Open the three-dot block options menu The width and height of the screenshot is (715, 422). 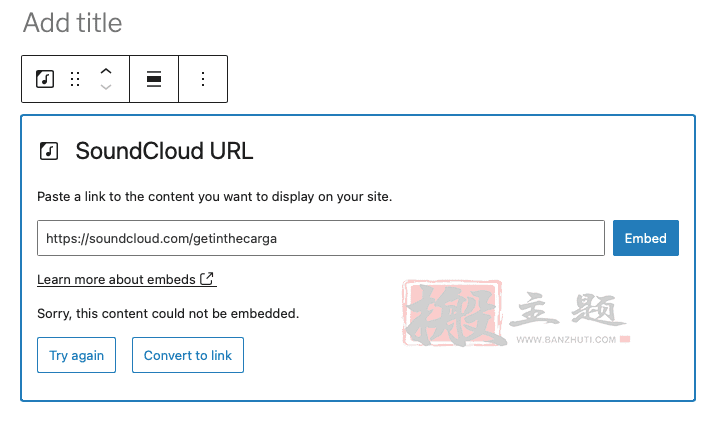coord(203,79)
